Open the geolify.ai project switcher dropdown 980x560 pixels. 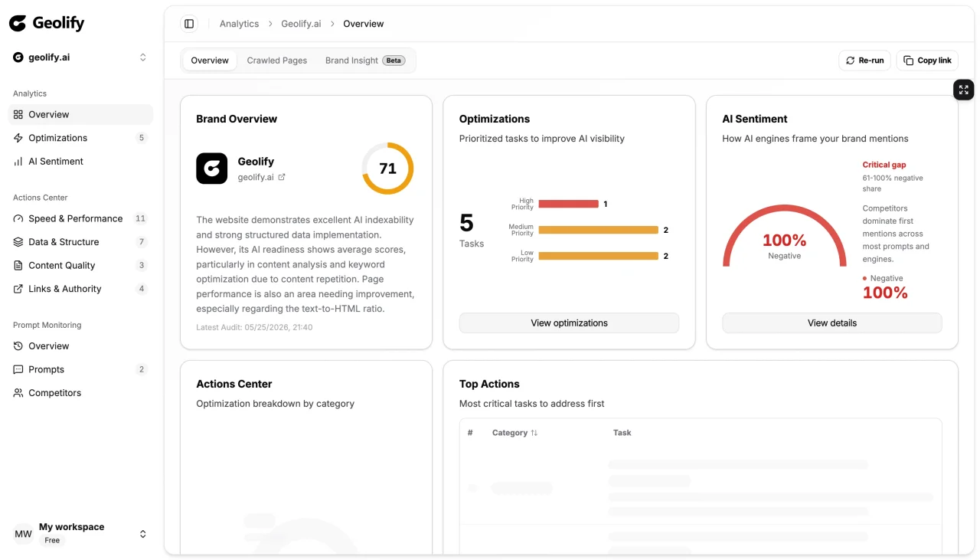(80, 57)
